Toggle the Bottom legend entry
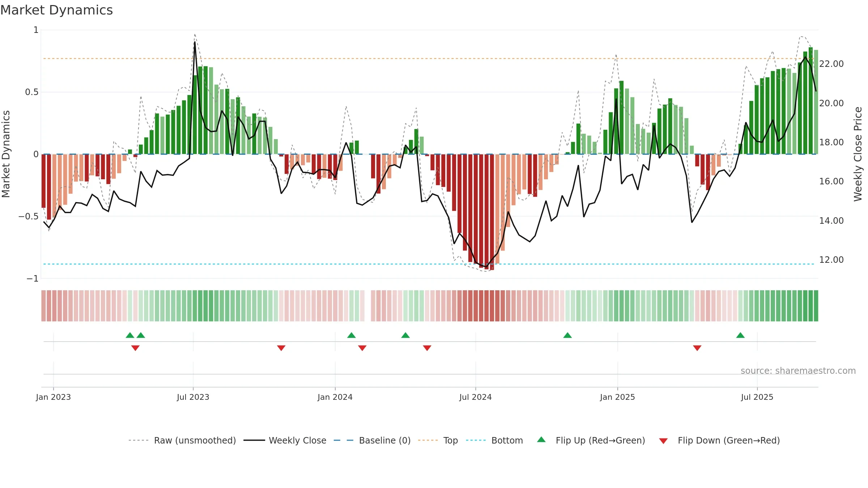 pyautogui.click(x=494, y=440)
